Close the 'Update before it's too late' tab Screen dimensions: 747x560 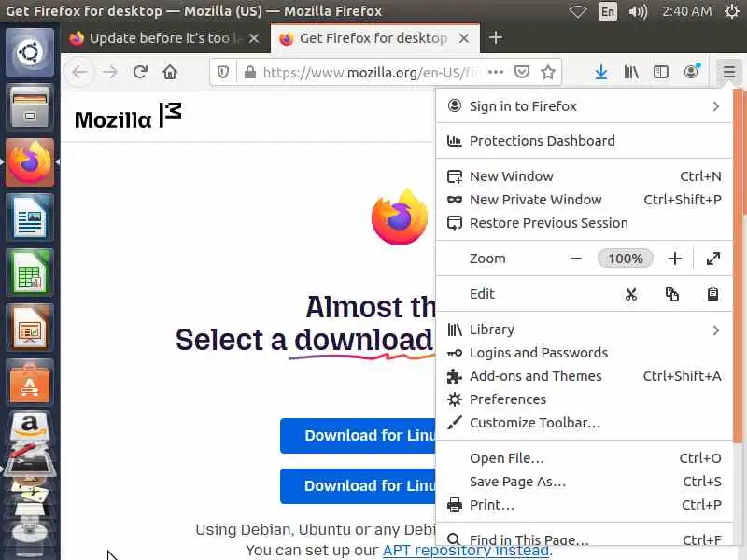(x=254, y=38)
